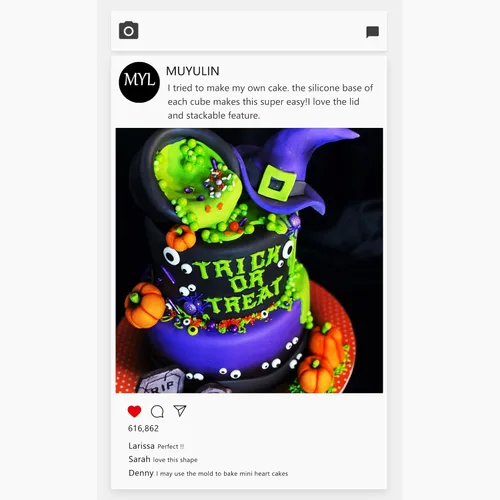
Task: Open Denny's commenter profile
Action: [x=141, y=473]
